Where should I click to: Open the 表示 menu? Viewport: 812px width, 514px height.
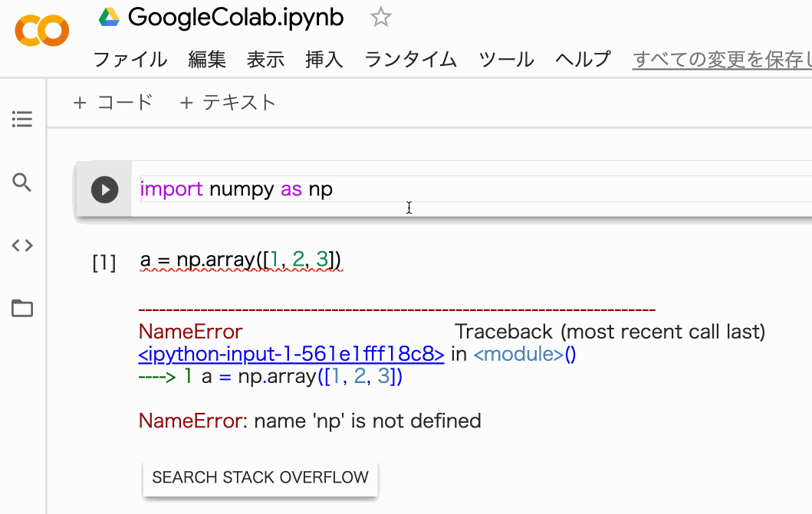[265, 59]
